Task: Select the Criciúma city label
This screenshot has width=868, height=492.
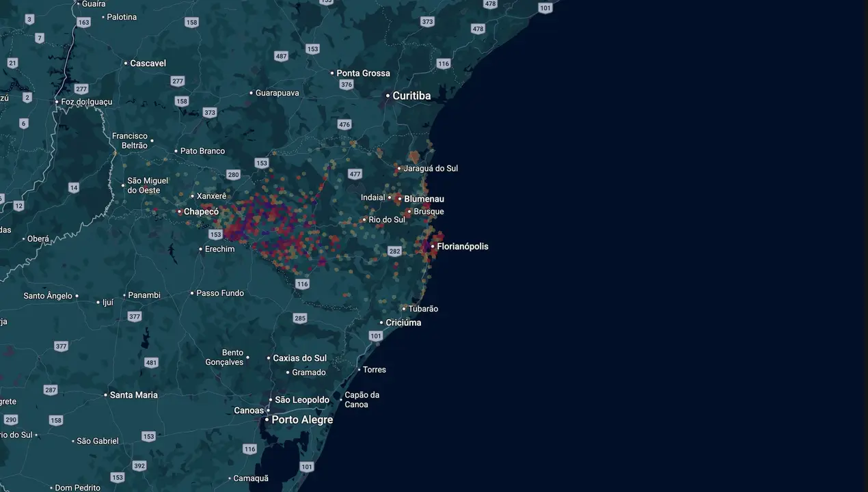Action: coord(403,323)
